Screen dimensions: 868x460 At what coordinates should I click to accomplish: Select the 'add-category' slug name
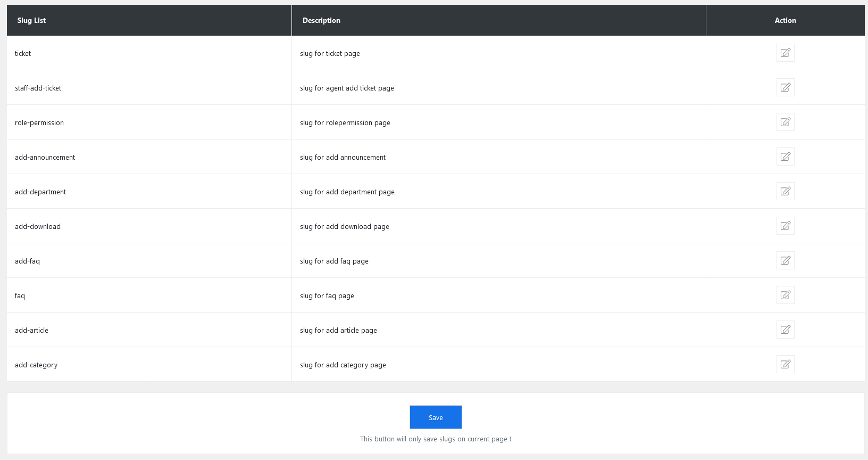tap(36, 365)
